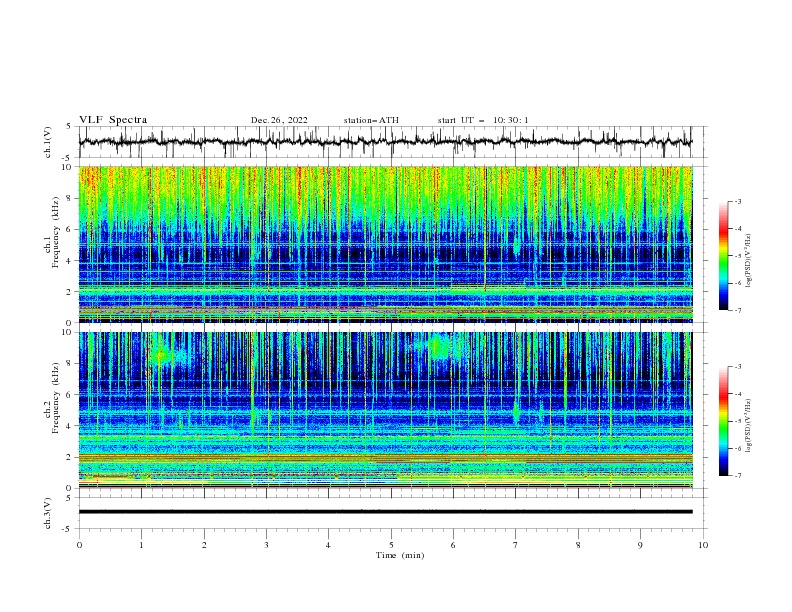
Task: Click the "10" kHz tick on ch.1 axis
Action: 67,167
